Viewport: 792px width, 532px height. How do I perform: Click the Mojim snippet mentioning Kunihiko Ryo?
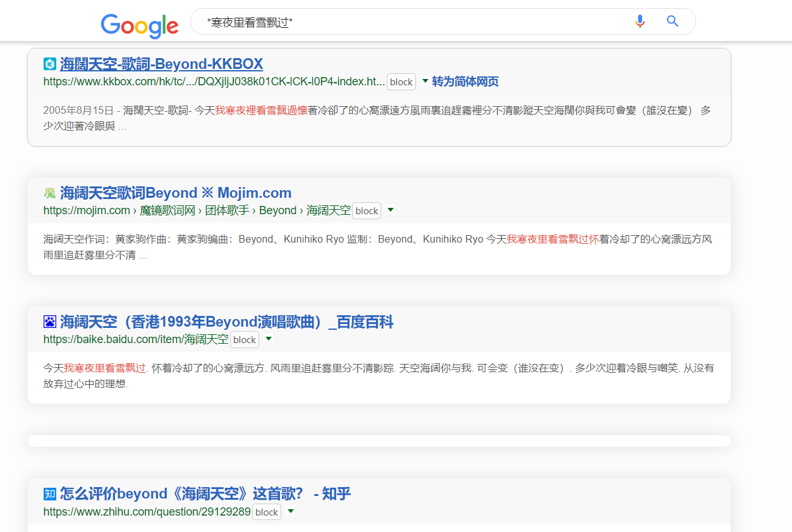click(378, 247)
